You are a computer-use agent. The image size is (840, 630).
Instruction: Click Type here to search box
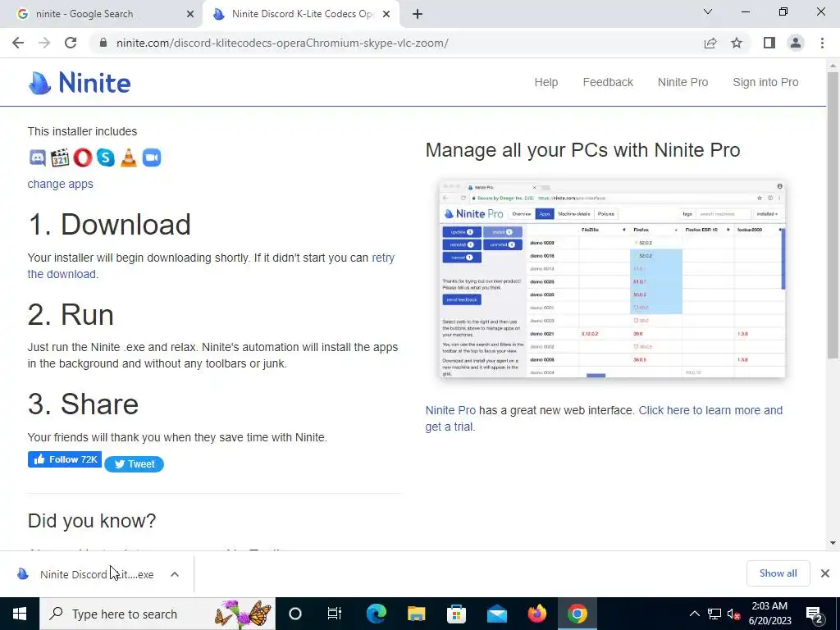pyautogui.click(x=157, y=614)
